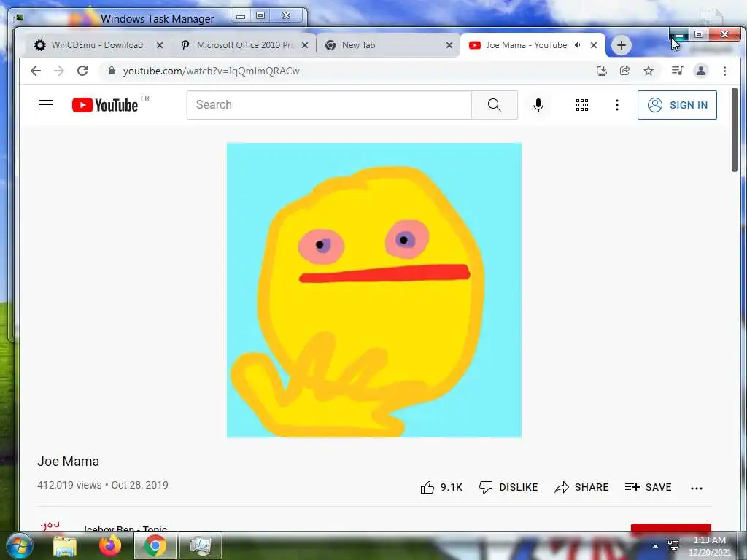
Task: Open YouTube settings three-dot menu
Action: pyautogui.click(x=617, y=105)
